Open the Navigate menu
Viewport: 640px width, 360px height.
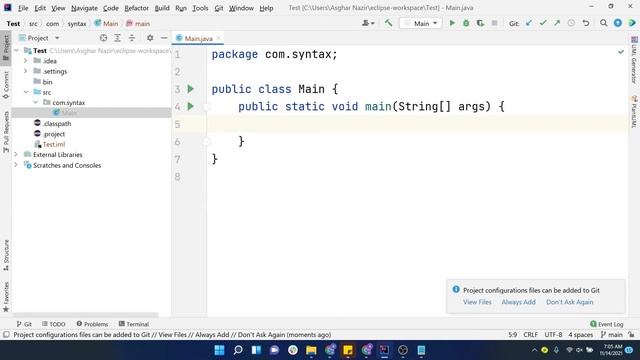point(84,8)
